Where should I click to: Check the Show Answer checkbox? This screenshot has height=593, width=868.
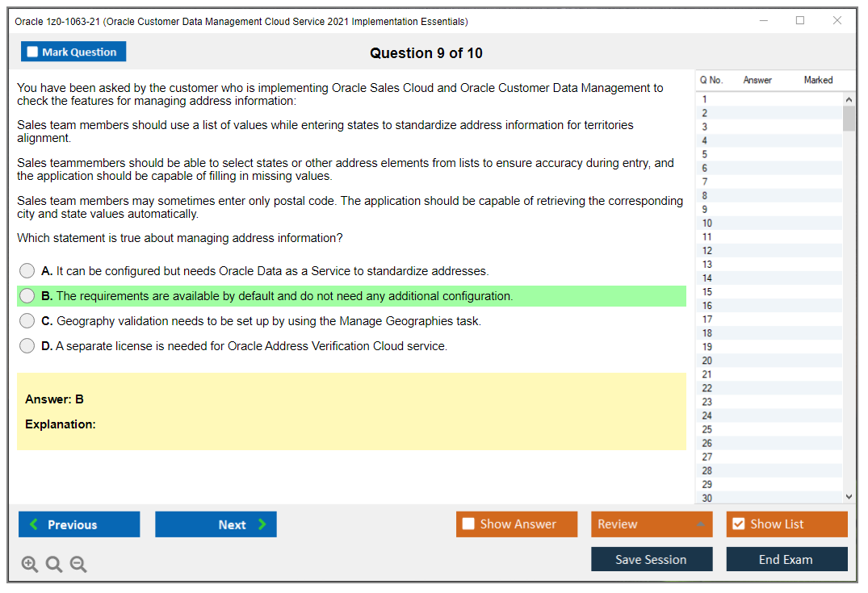point(468,524)
